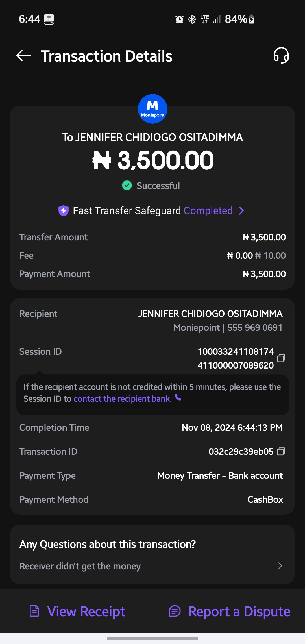Tap the green Successful checkmark icon
Screen dimensions: 305x644
[x=127, y=186]
